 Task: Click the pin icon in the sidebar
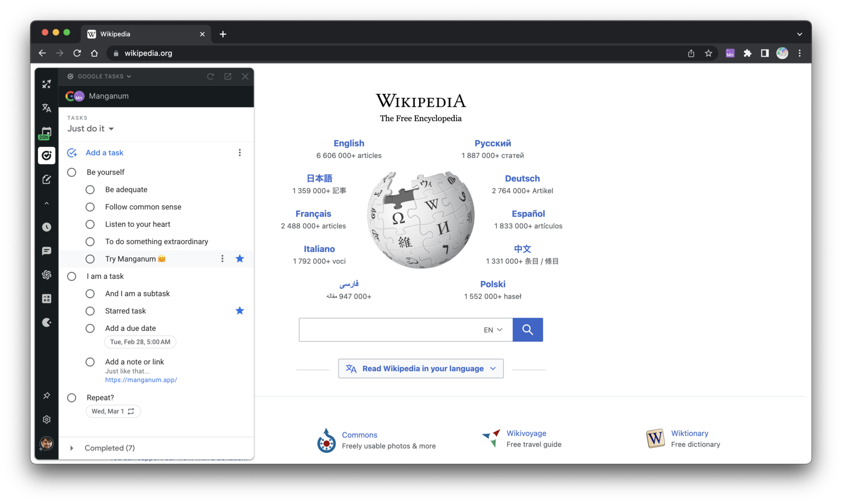coord(46,395)
